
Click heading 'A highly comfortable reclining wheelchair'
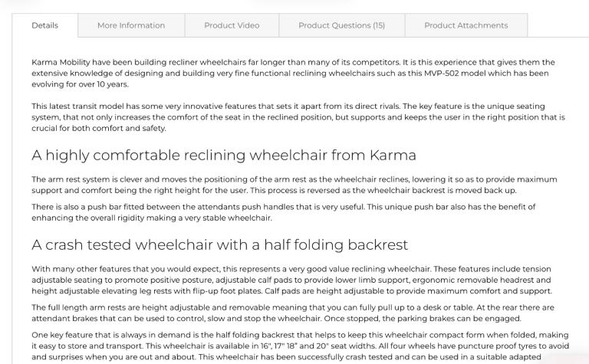[x=224, y=155]
